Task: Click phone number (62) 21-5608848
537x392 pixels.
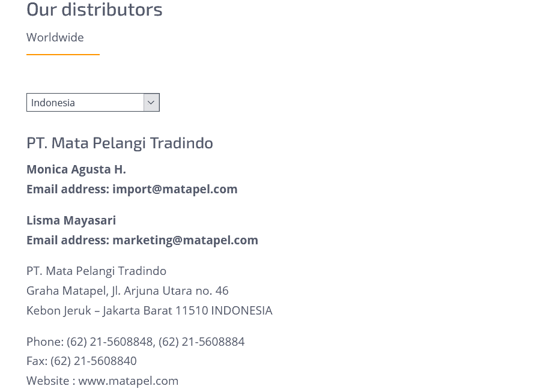Action: click(x=109, y=342)
